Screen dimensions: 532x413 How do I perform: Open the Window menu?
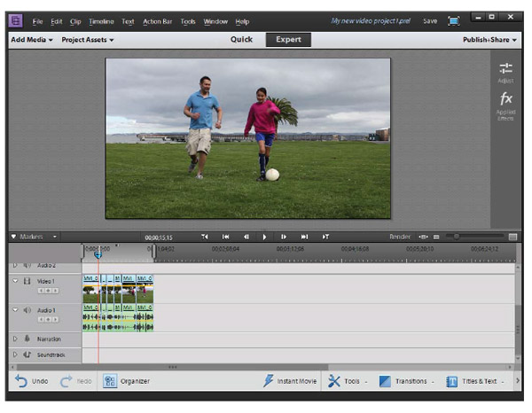[215, 21]
